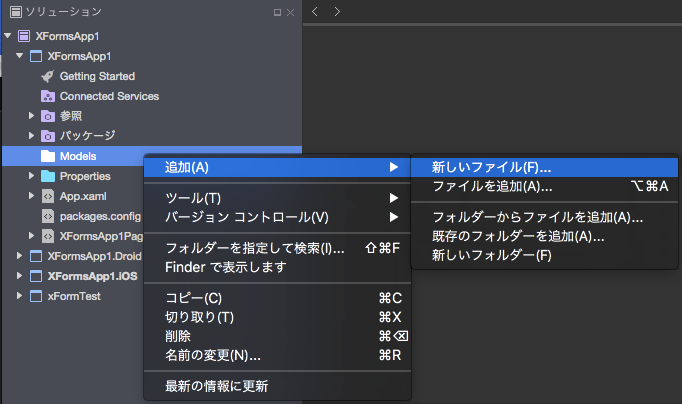
Task: Close the solution pad with X icon
Action: (291, 13)
